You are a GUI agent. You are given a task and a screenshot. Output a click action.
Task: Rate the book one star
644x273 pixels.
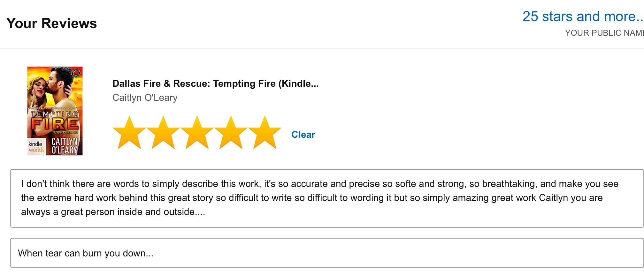(129, 133)
